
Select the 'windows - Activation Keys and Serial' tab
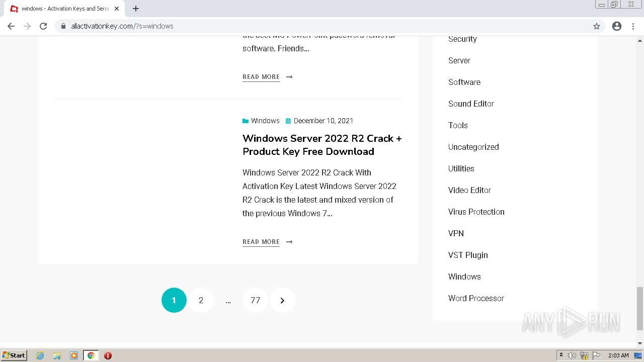pos(65,9)
